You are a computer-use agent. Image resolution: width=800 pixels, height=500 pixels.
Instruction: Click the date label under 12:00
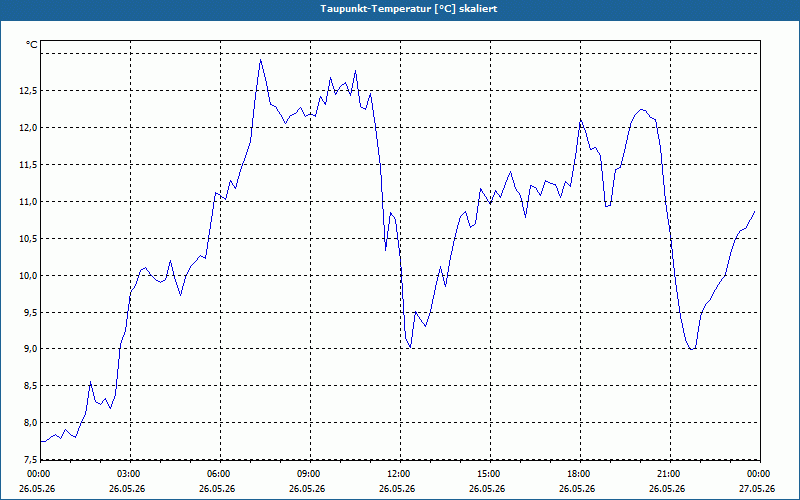point(397,488)
